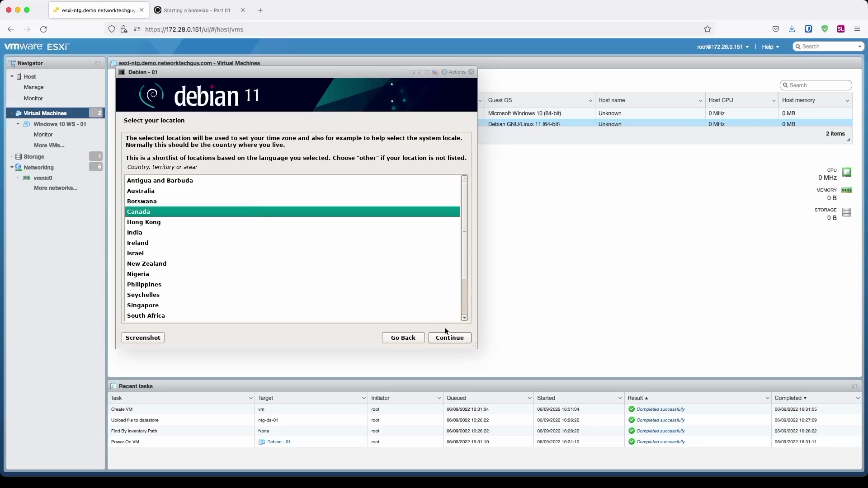Select keyboard layout flag icon in console
The height and width of the screenshot is (488, 868).
(x=435, y=72)
